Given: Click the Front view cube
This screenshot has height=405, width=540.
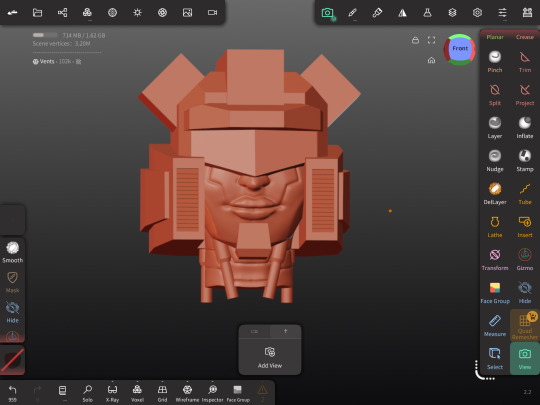Looking at the screenshot, I should 460,49.
